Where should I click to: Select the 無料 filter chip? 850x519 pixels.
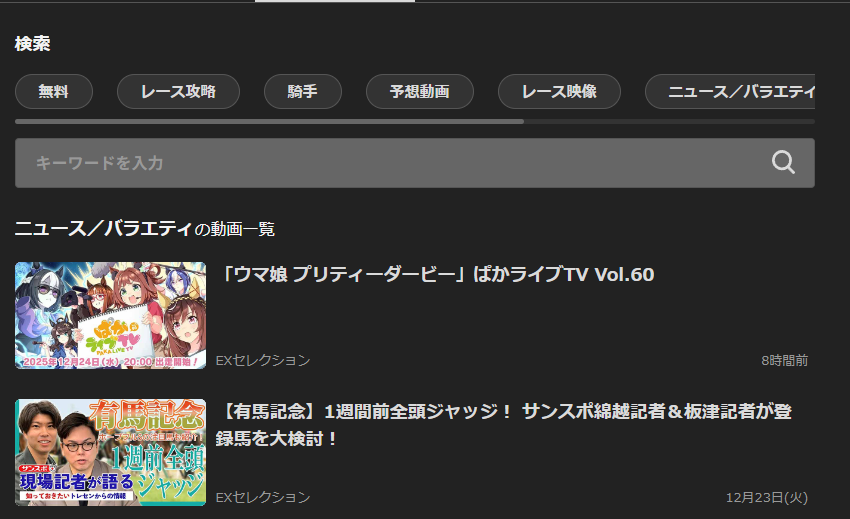pyautogui.click(x=54, y=92)
